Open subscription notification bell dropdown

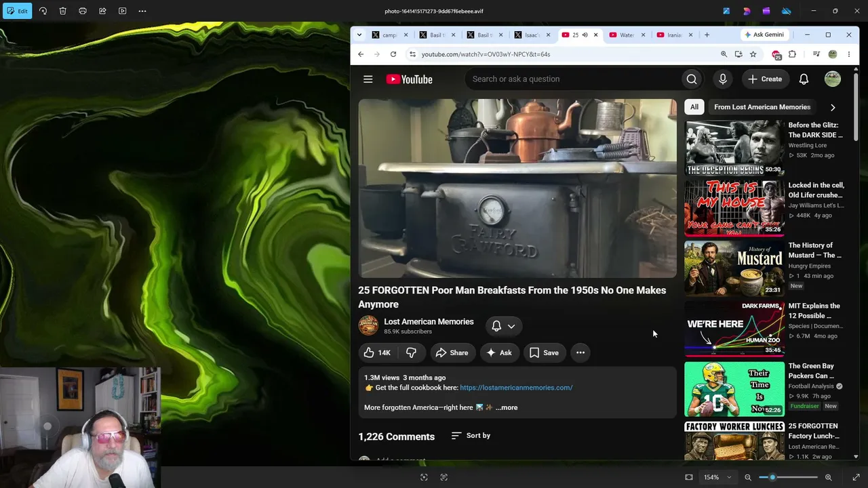pos(503,326)
